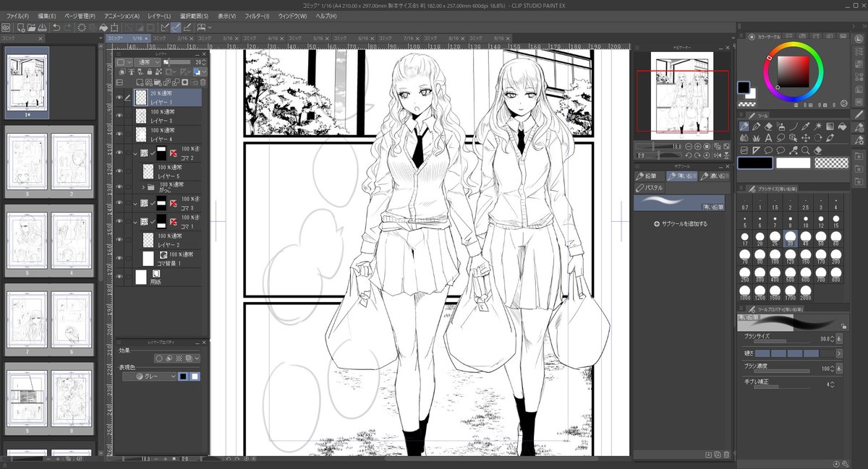868x469 pixels.
Task: Hide layer レイヤー 1 via eye icon
Action: pos(119,98)
